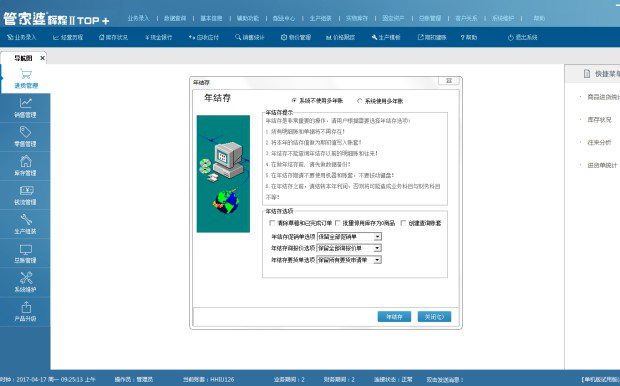Open 产品升级 upload sidebar icon
620x386 pixels.
26,307
